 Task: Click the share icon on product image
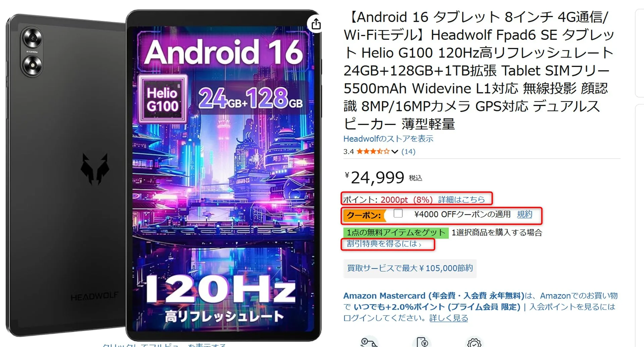pos(316,24)
